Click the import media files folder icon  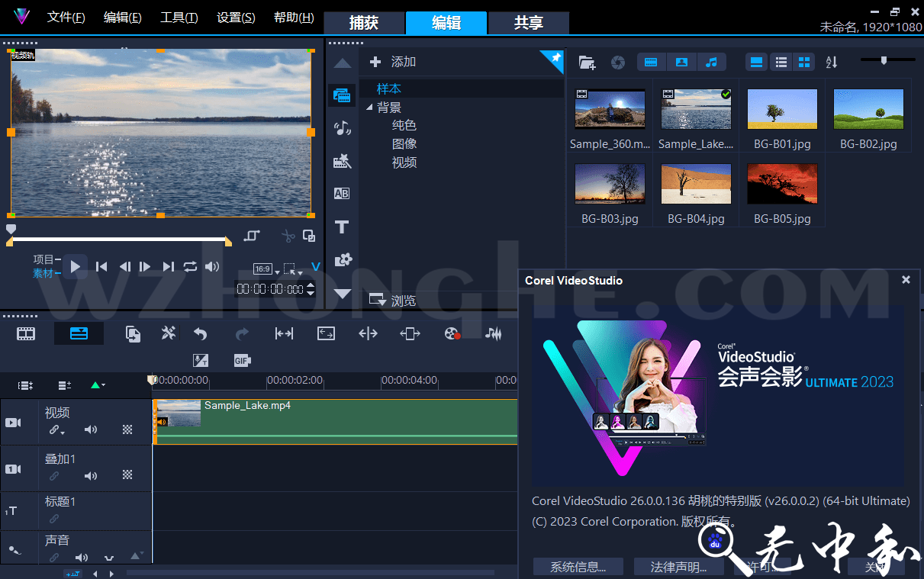click(587, 63)
